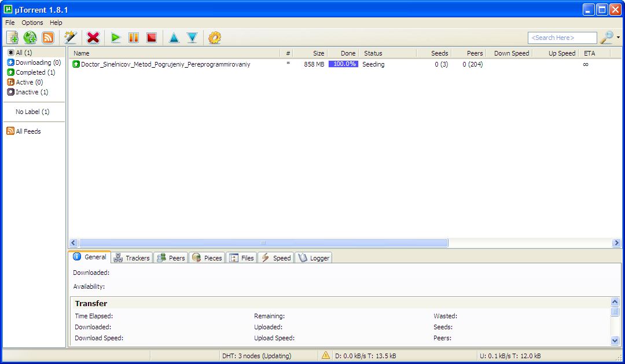Select Inactive (1) category

coord(28,92)
